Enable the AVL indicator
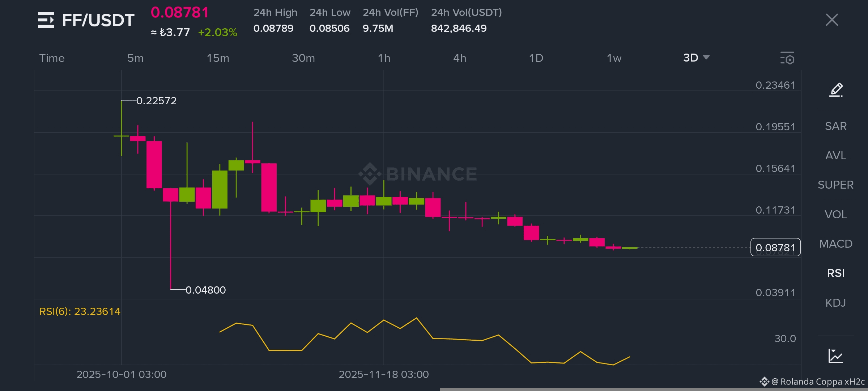The width and height of the screenshot is (868, 391). pos(835,155)
